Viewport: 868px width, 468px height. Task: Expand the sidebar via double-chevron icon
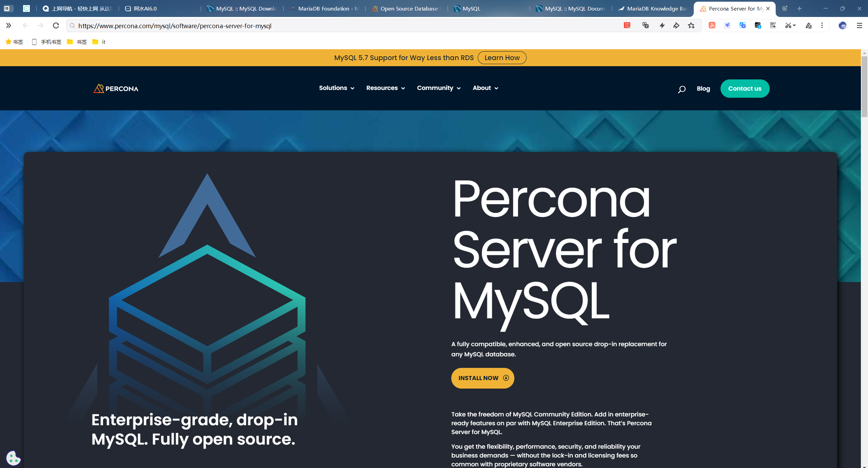(x=8, y=25)
